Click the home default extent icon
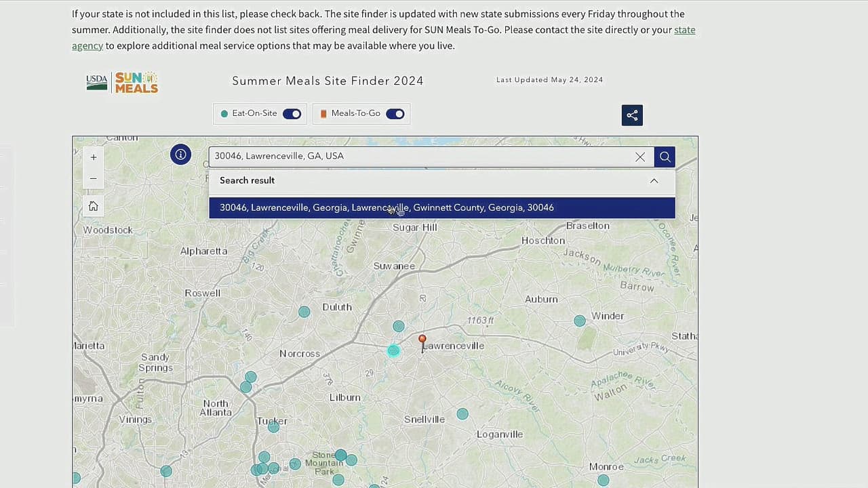Image resolution: width=868 pixels, height=488 pixels. click(94, 206)
